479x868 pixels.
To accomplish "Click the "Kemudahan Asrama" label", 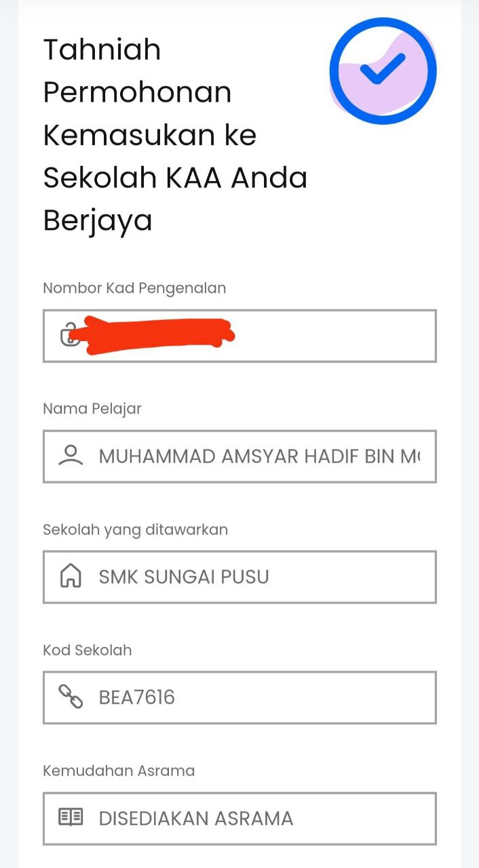I will (119, 771).
